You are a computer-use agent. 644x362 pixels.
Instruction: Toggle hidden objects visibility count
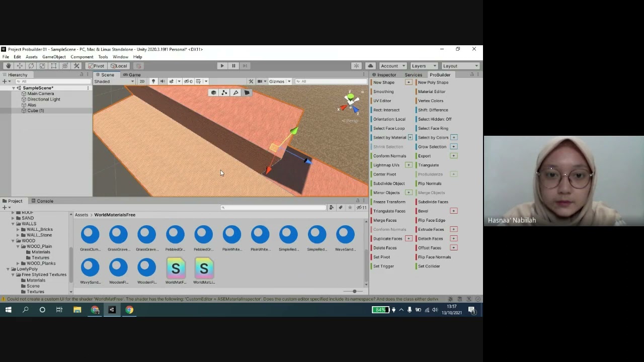pyautogui.click(x=188, y=81)
